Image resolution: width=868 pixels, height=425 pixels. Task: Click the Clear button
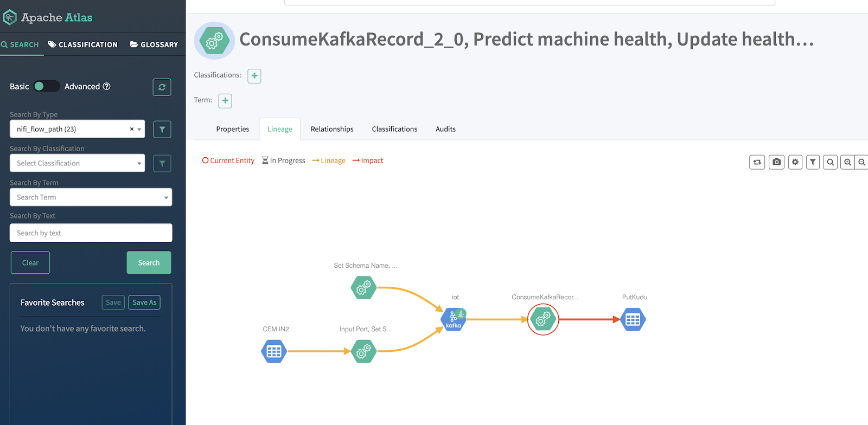click(x=30, y=263)
